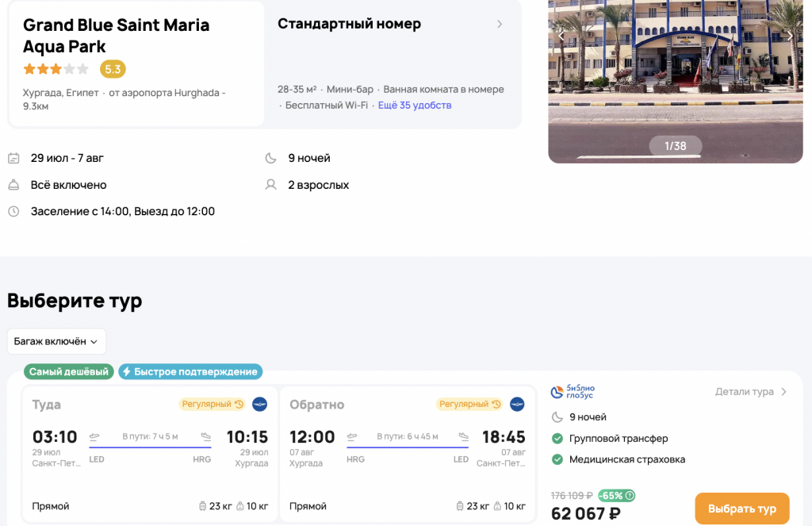Viewport: 812px width, 526px height.
Task: Click the calendar icon beside 29 июл - 7 авг
Action: click(14, 158)
